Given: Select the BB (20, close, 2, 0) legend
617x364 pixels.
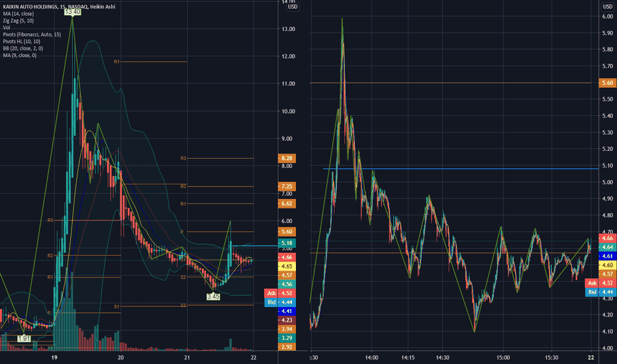Looking at the screenshot, I should click(x=23, y=48).
